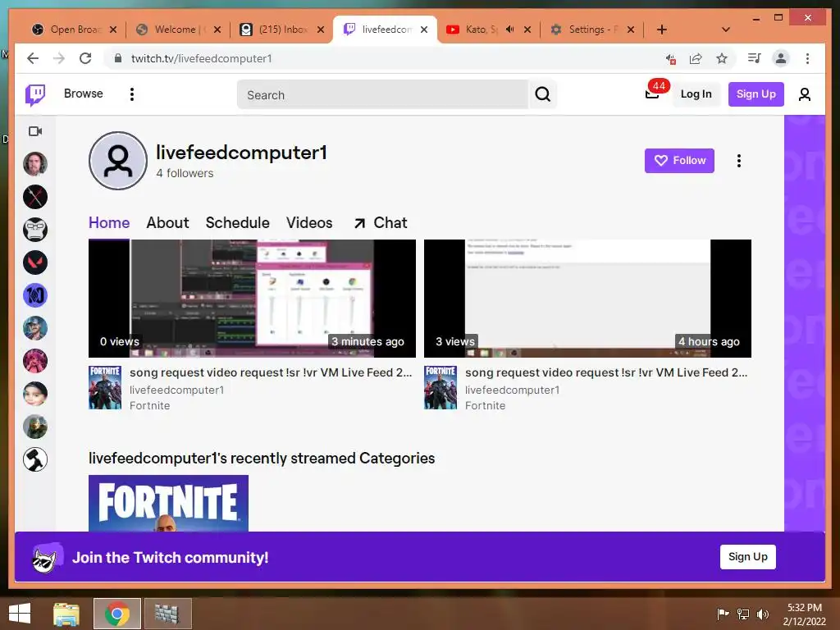840x630 pixels.
Task: Open the blue circular logo sidebar channel
Action: click(x=35, y=295)
